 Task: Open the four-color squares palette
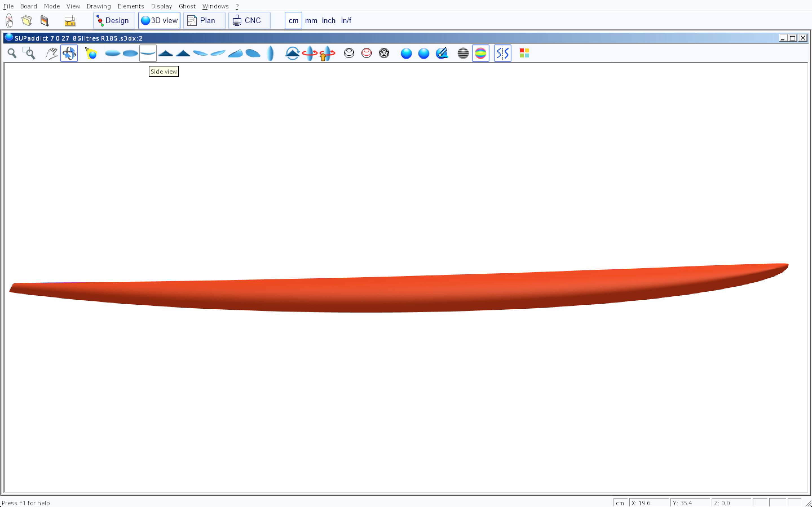[524, 53]
